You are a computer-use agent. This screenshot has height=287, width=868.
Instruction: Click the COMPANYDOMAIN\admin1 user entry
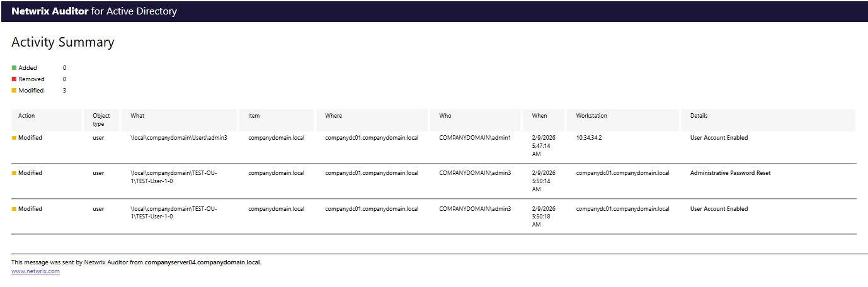475,138
